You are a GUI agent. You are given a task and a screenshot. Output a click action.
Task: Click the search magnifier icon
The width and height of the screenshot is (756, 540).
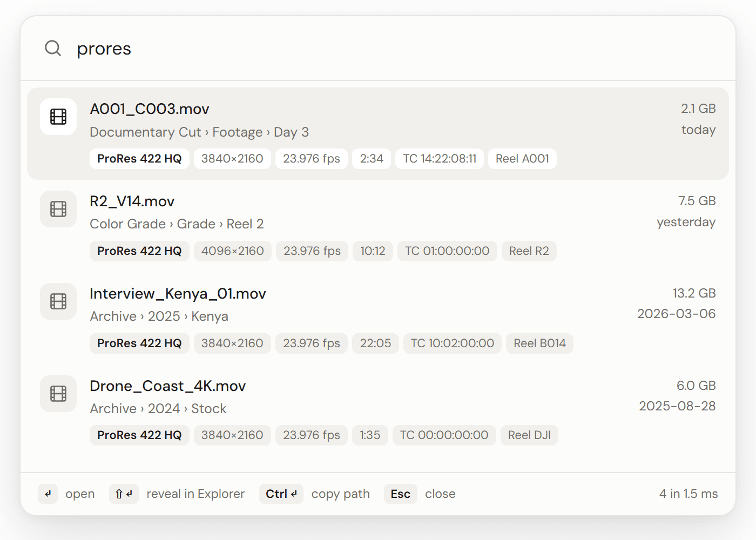point(53,49)
